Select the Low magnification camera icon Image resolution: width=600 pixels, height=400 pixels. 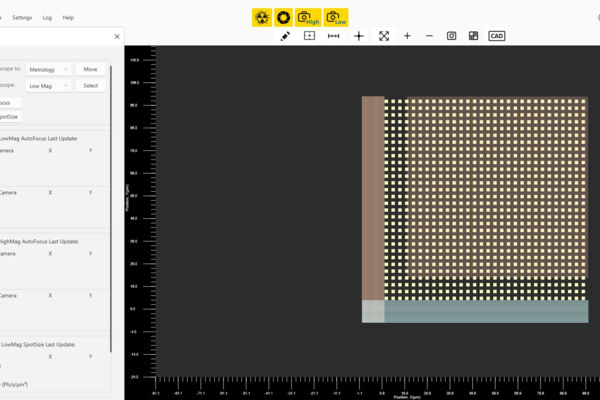coord(336,18)
